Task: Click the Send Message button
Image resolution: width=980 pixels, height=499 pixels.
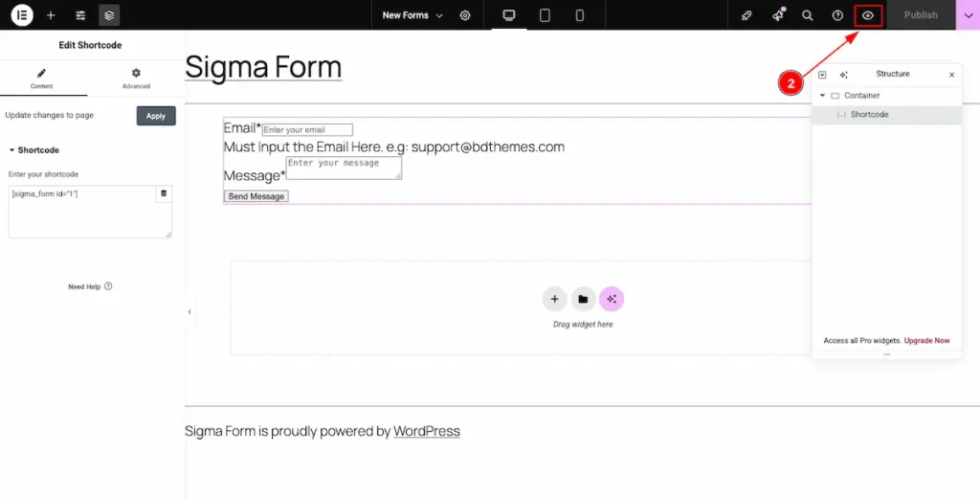Action: pyautogui.click(x=256, y=196)
